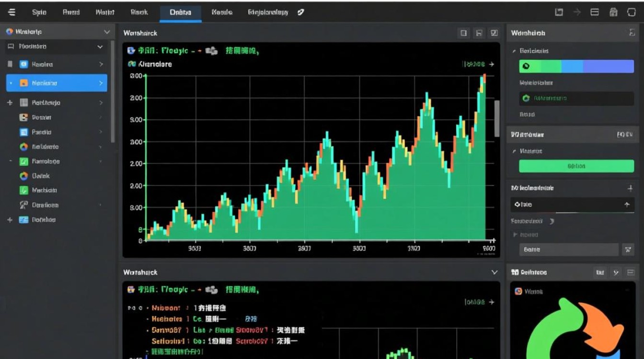Screen dimensions: 644x359
Task: Click the third icon in chart panel header
Action: click(494, 33)
